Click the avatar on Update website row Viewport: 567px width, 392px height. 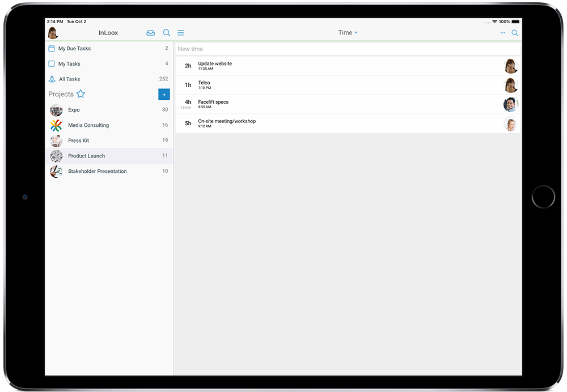click(511, 66)
